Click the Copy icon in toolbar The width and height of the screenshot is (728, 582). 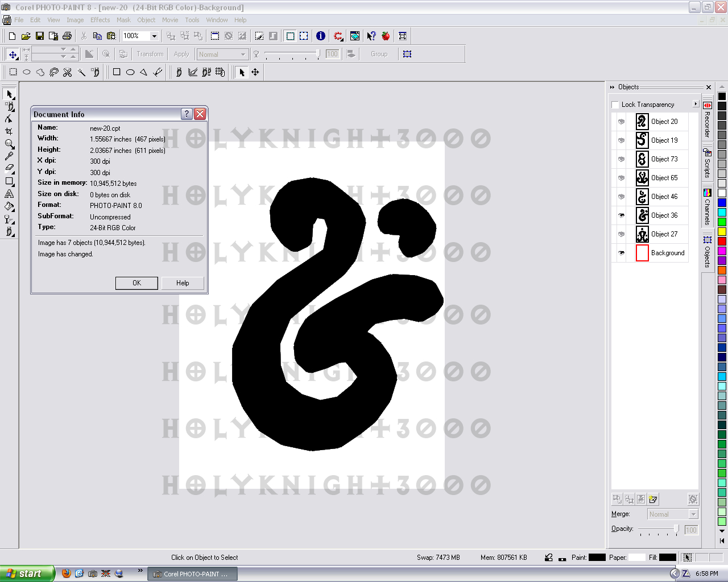click(x=97, y=36)
